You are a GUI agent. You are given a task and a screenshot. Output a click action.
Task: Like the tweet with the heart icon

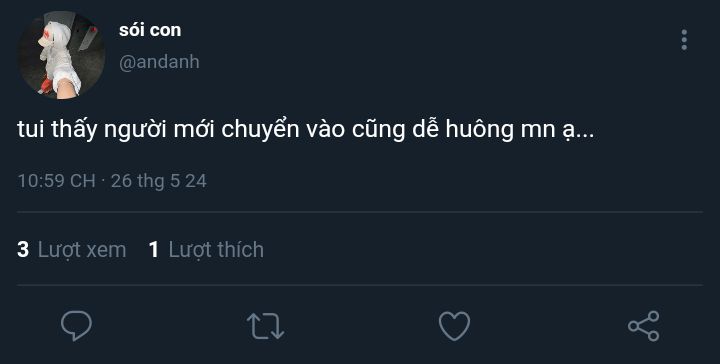tap(455, 326)
